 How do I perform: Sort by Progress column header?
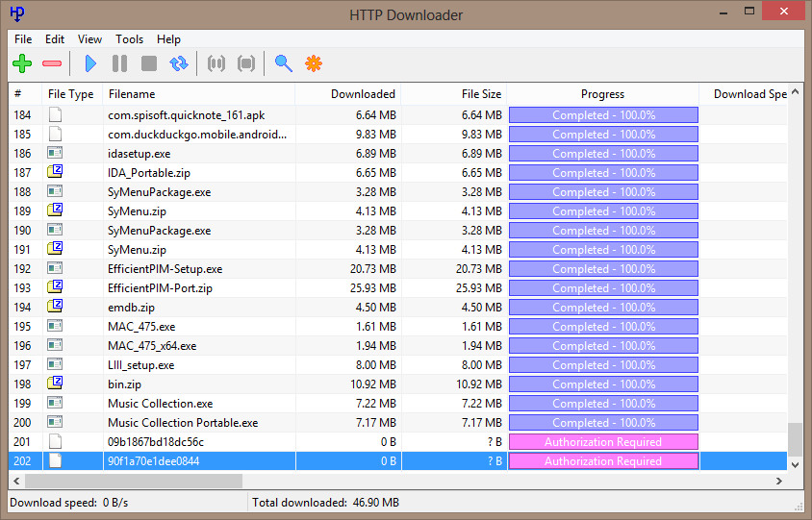603,94
